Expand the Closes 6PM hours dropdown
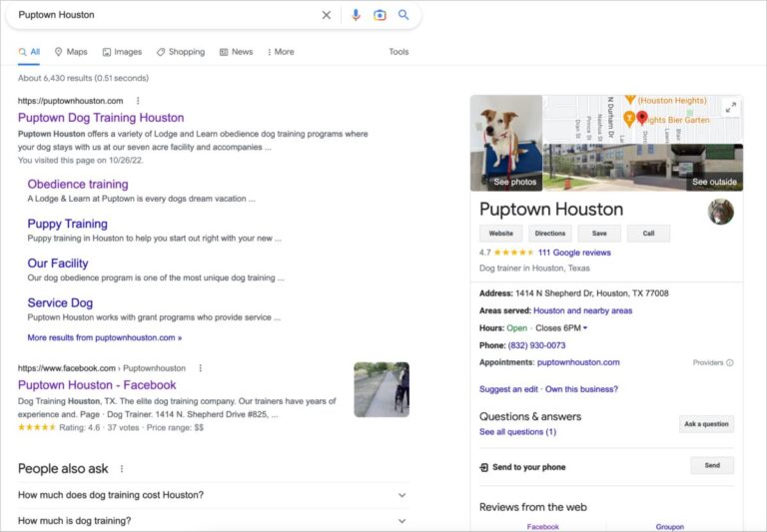Viewport: 767px width, 532px height. (561, 328)
